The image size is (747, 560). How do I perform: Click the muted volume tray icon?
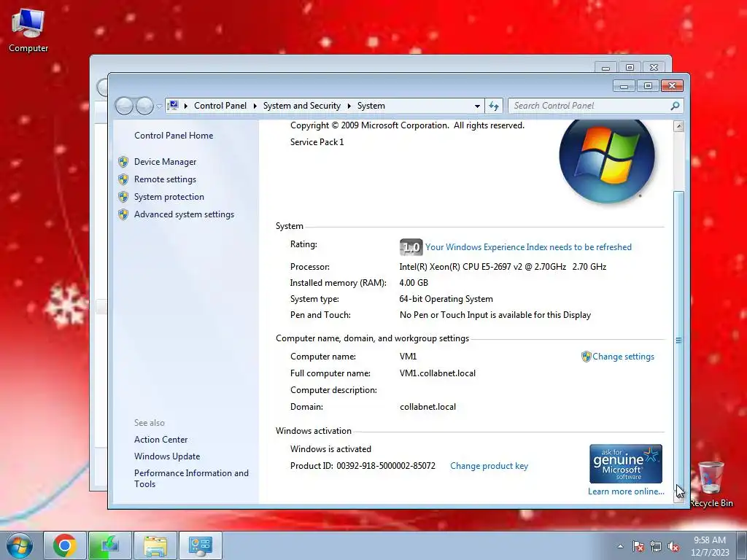673,546
